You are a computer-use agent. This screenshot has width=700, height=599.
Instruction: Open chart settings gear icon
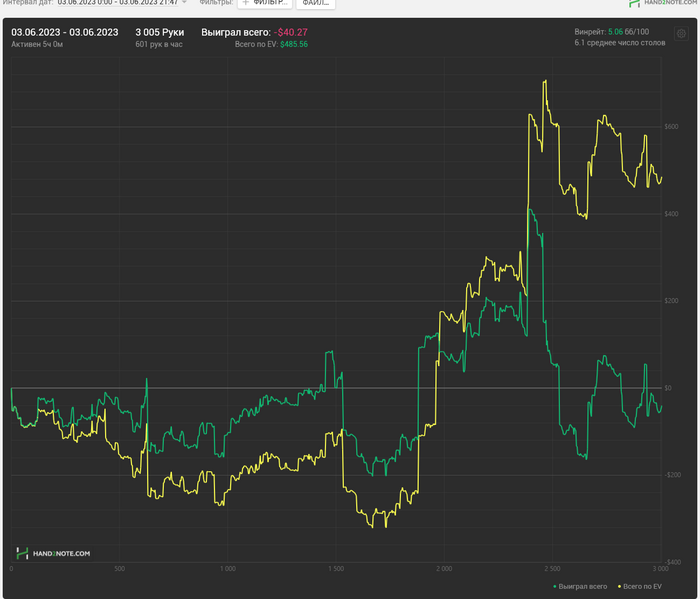(681, 33)
